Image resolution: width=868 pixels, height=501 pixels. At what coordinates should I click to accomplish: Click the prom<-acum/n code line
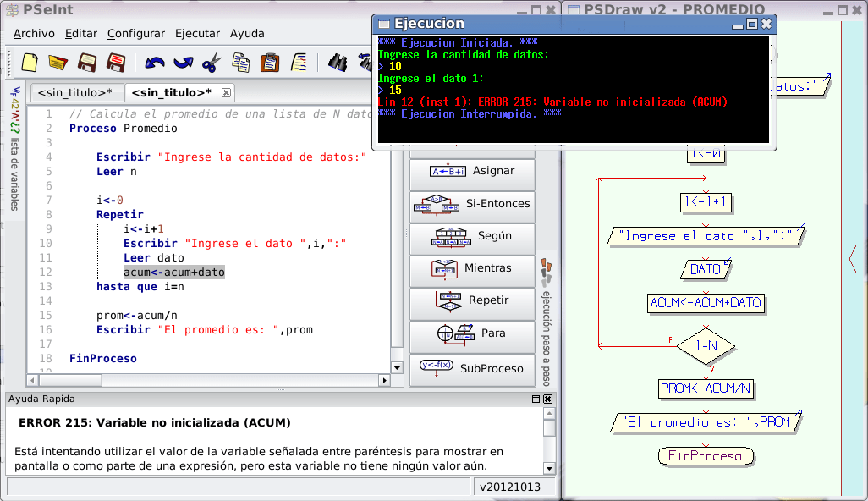point(137,316)
